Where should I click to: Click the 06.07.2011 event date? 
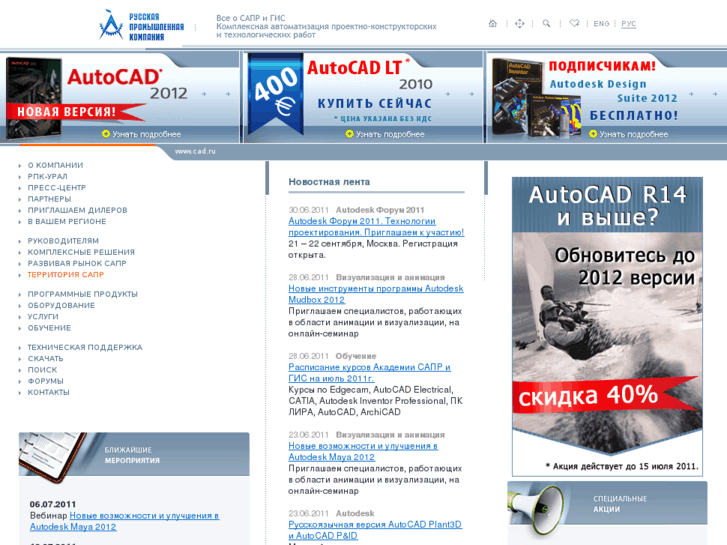53,504
